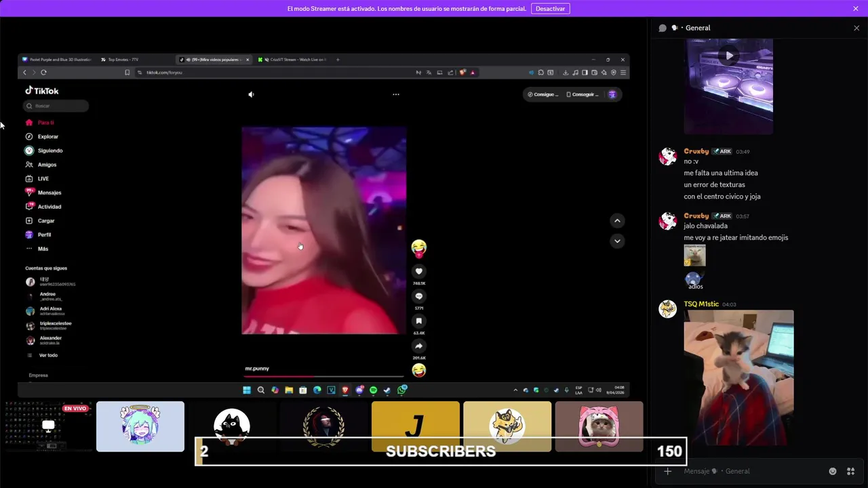Open Windows Start button on shared taskbar

coord(247,390)
